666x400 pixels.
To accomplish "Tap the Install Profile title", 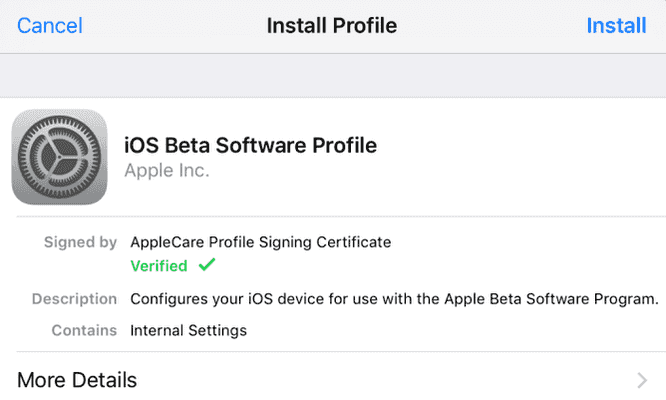I will click(332, 25).
